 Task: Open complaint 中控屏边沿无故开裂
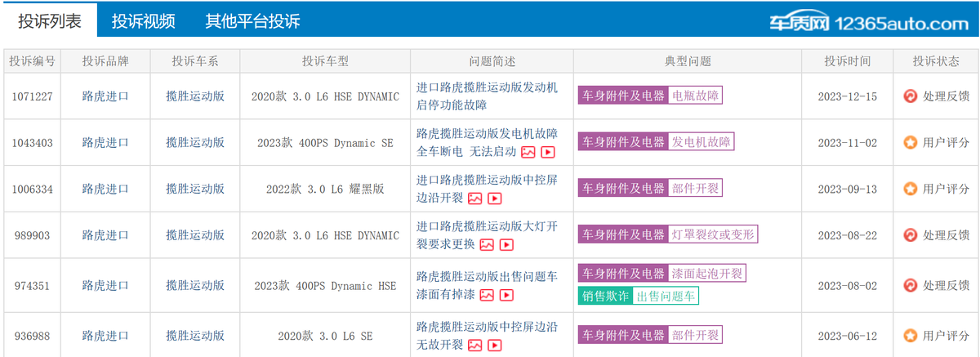[x=487, y=335]
